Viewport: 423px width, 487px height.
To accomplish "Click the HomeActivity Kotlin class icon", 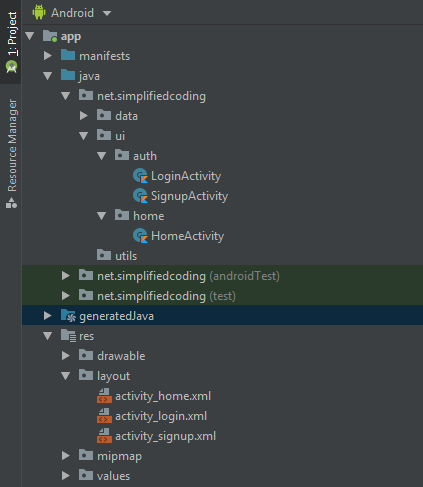I will click(x=140, y=236).
